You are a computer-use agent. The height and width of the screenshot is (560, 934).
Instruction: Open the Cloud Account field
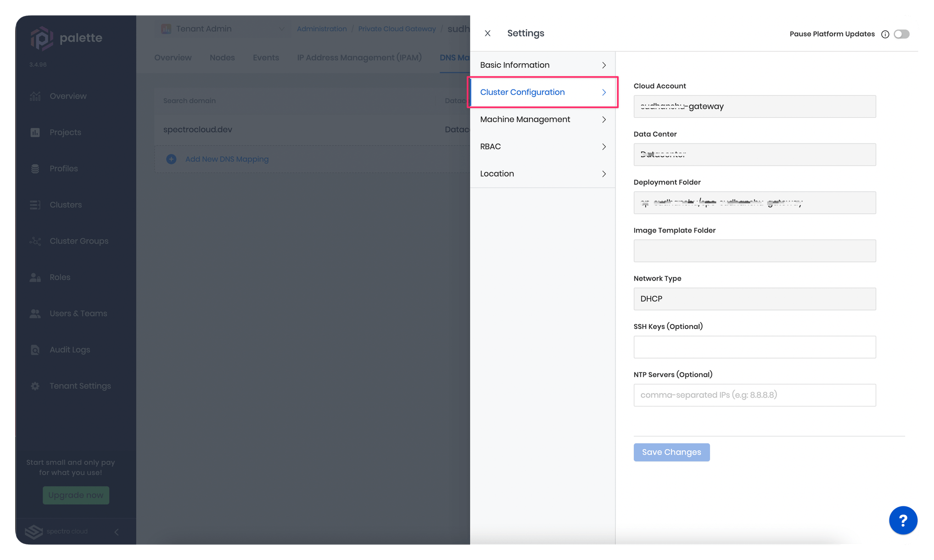[x=755, y=106]
